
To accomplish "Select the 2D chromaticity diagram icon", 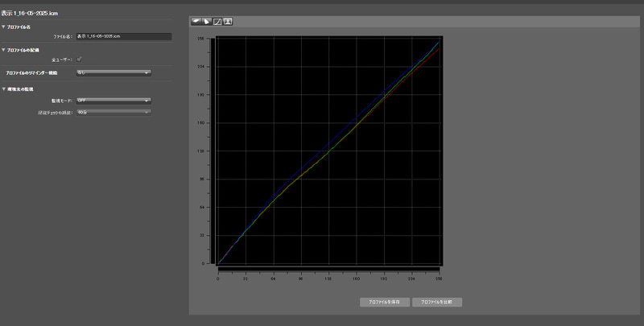I will tap(207, 22).
